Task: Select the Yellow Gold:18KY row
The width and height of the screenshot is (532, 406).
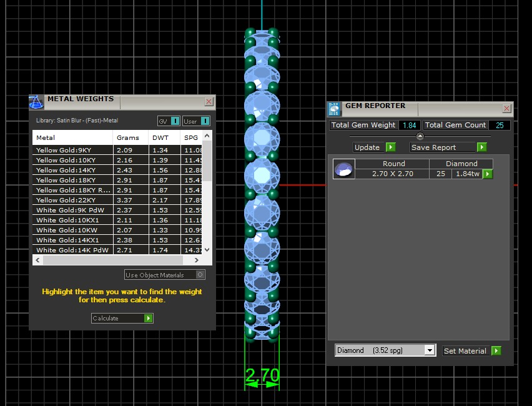Action: tap(117, 180)
